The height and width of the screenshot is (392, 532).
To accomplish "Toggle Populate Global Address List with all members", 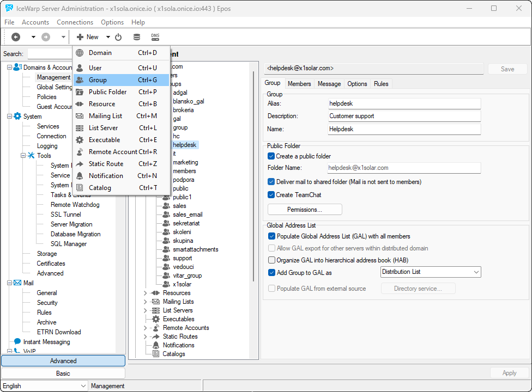I will click(271, 236).
